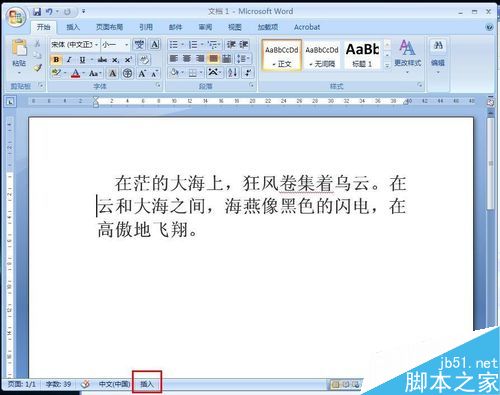500x395 pixels.
Task: Copy selection with copy icon
Action: [37, 55]
